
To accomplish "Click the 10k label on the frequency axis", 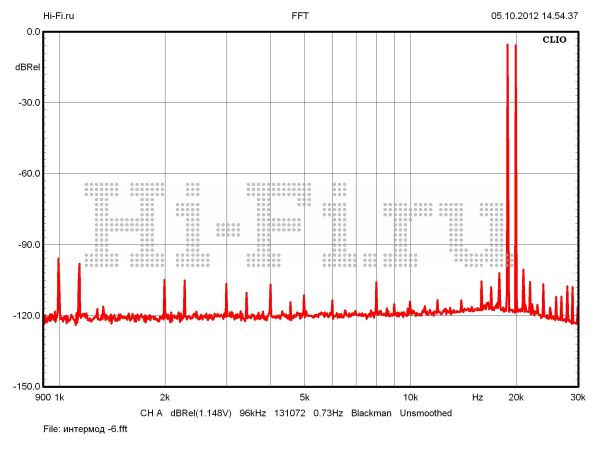I will point(410,398).
